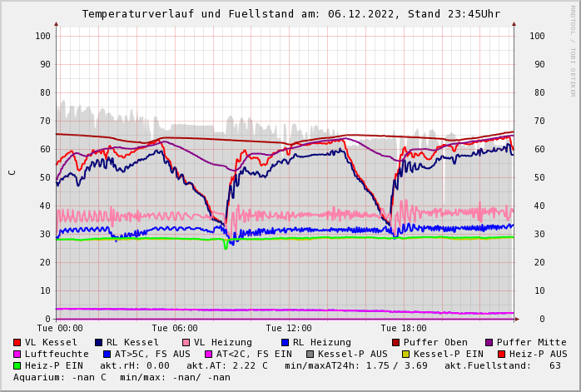
Task: Click the magenta Luftfeuchte legend swatch
Action: (17, 354)
